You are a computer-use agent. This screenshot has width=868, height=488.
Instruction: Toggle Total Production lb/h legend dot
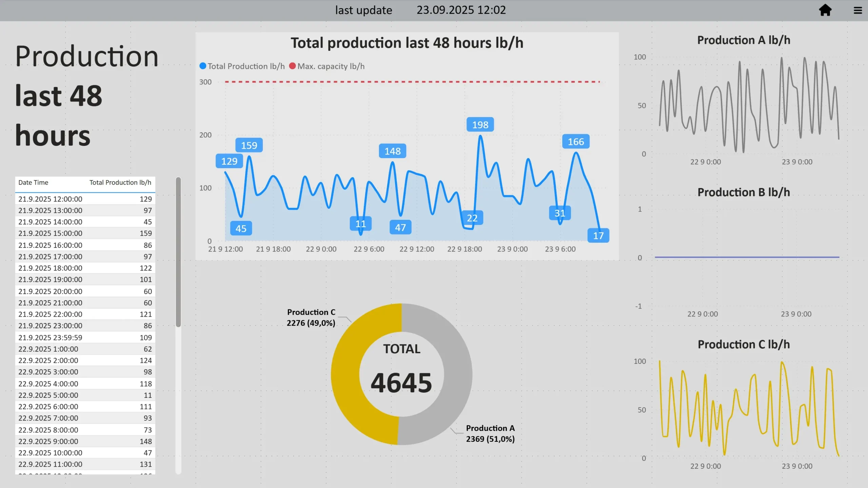(x=203, y=66)
